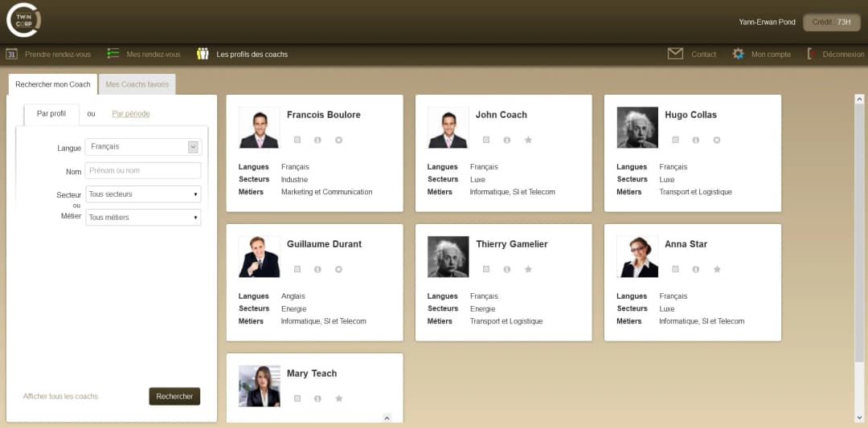The image size is (868, 428).
Task: Click the Twin Corp logo
Action: point(23,21)
